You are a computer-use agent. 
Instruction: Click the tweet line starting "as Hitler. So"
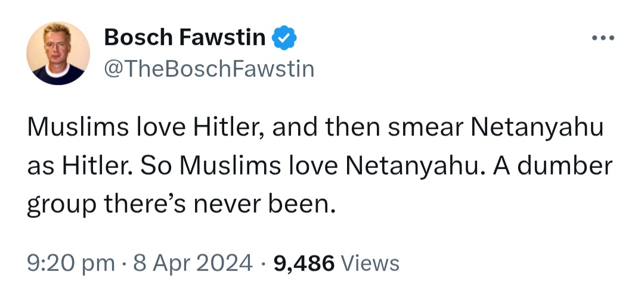[x=320, y=166]
